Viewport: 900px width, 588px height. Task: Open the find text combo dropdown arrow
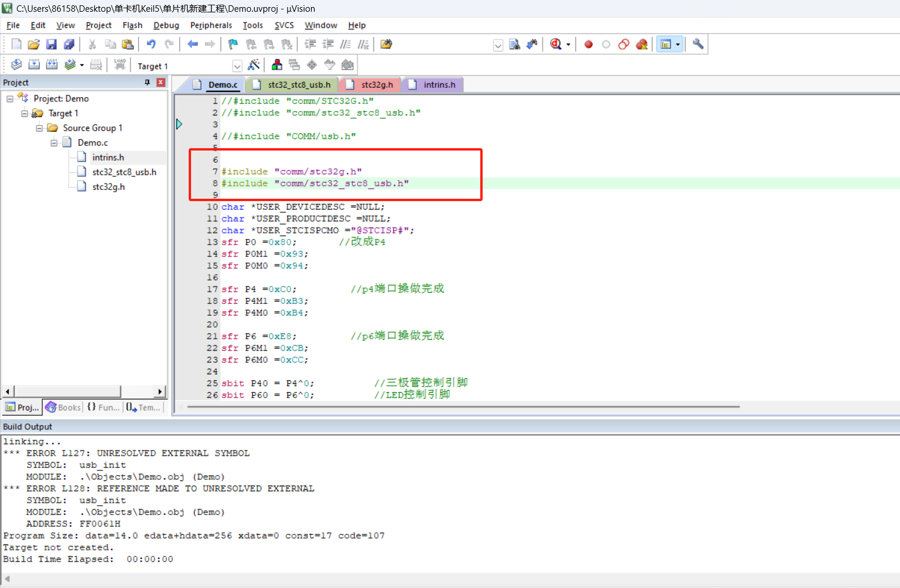[x=498, y=45]
